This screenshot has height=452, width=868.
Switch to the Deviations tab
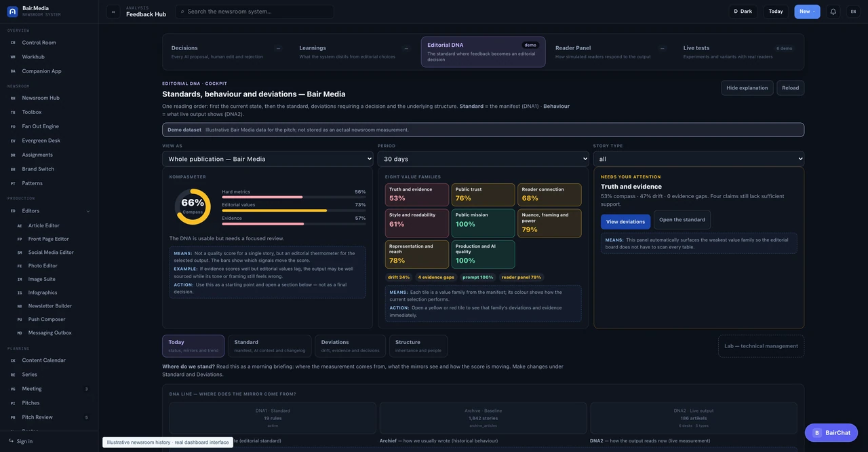tap(350, 346)
